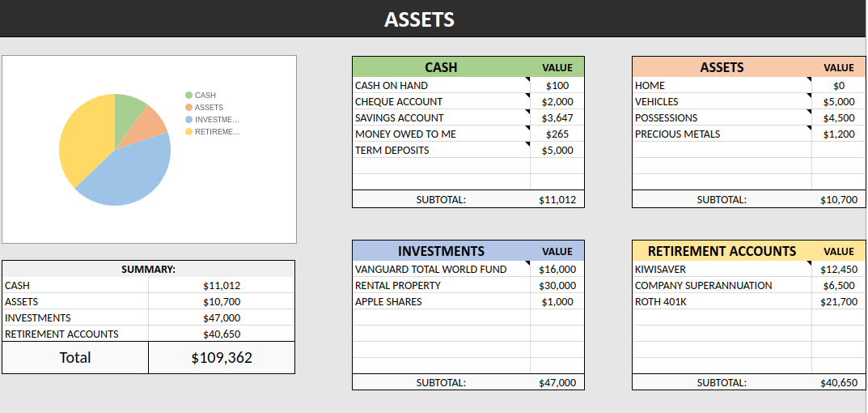The width and height of the screenshot is (868, 413).
Task: Select the KIWISAVER cell
Action: pyautogui.click(x=722, y=270)
